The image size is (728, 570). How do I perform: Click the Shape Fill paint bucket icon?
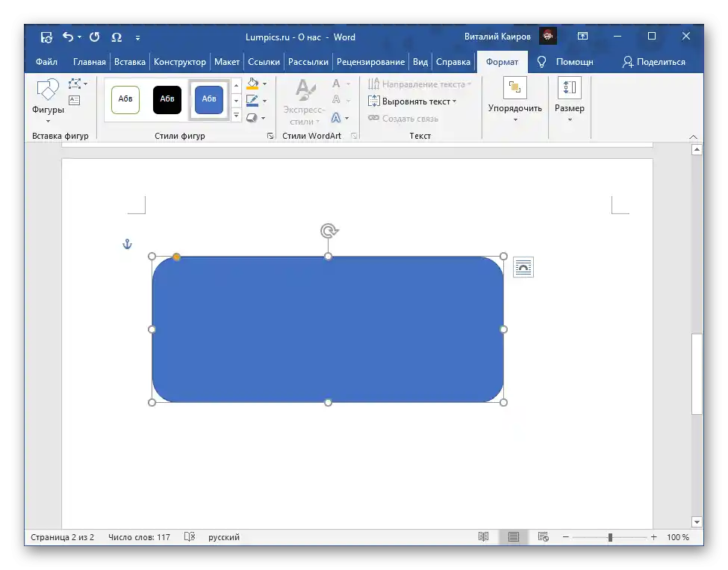point(252,84)
